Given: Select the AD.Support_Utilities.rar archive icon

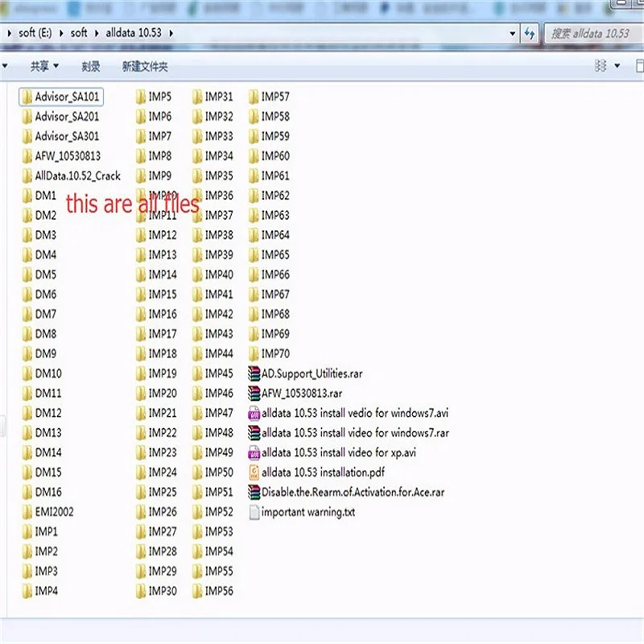Looking at the screenshot, I should pos(254,374).
